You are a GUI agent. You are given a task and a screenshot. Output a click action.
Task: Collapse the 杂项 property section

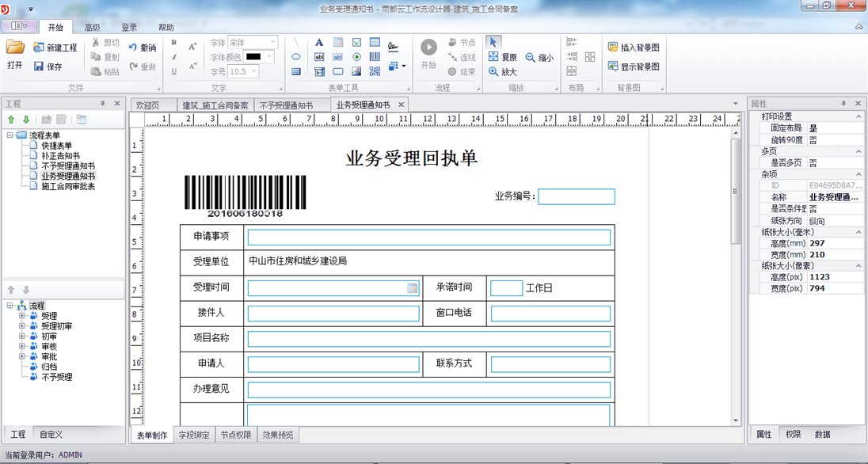click(858, 174)
